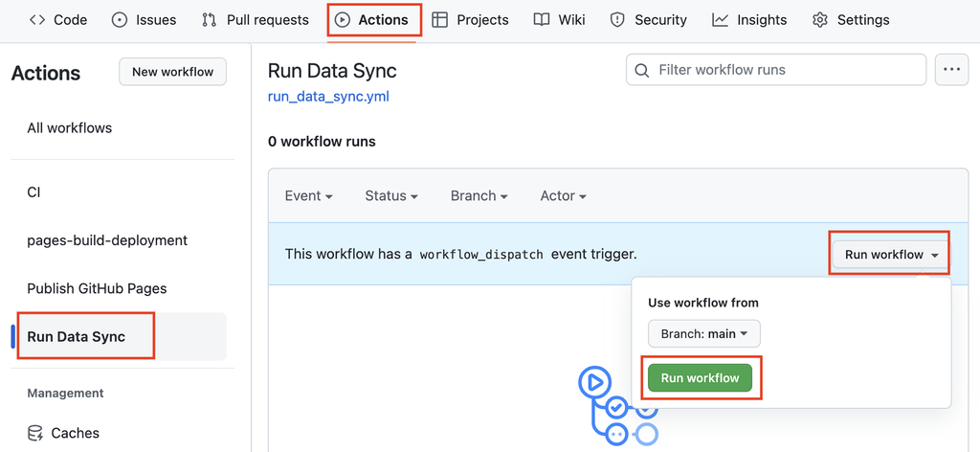Viewport: 980px width, 452px height.
Task: Open the Projects tab
Action: click(x=470, y=20)
